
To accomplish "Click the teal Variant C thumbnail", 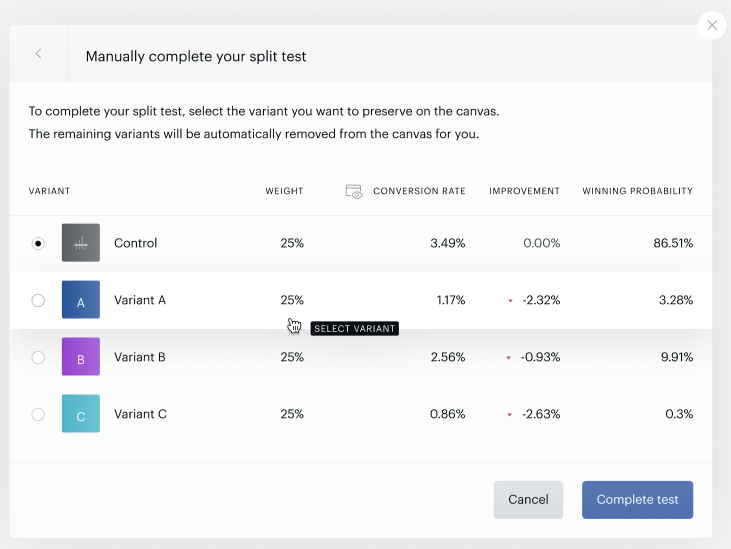I will (81, 413).
